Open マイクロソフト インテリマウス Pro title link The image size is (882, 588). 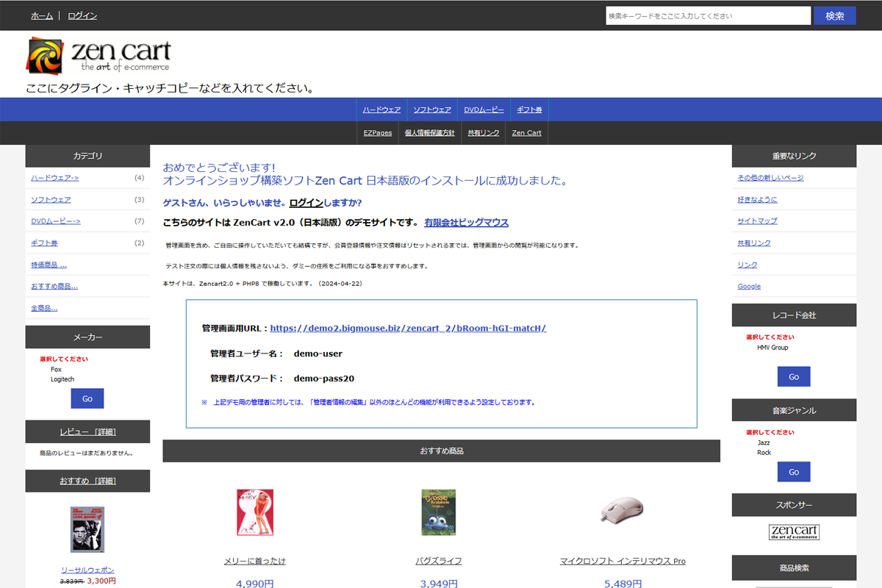[623, 561]
